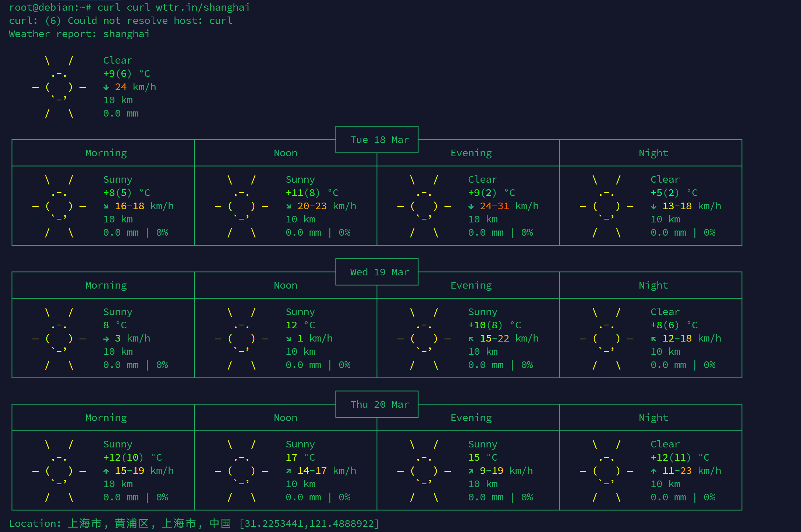
Task: Click Tue 18 Mar Night sun icon
Action: [x=606, y=206]
